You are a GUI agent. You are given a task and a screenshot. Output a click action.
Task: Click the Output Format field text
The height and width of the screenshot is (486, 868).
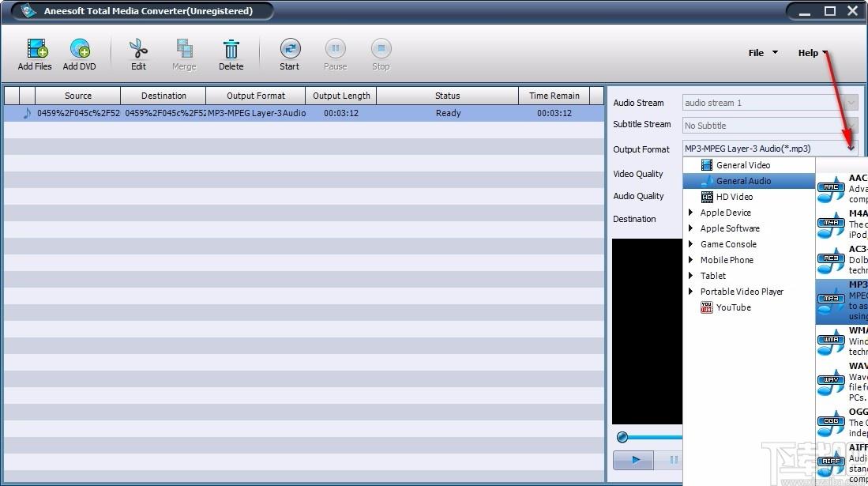[747, 149]
